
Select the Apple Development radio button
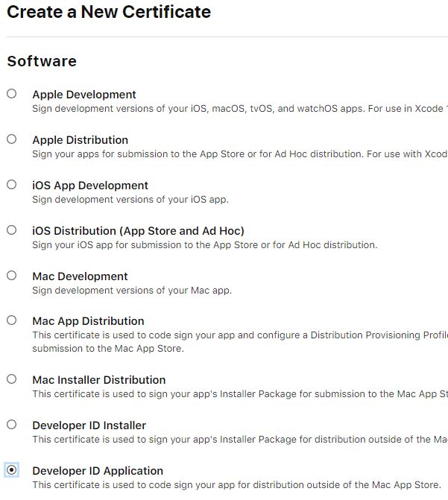pos(11,94)
